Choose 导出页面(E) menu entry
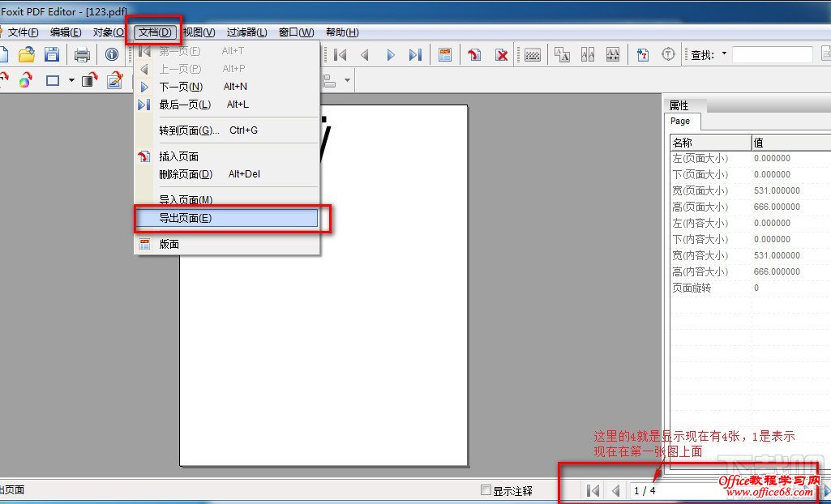This screenshot has width=831, height=504. [x=227, y=218]
